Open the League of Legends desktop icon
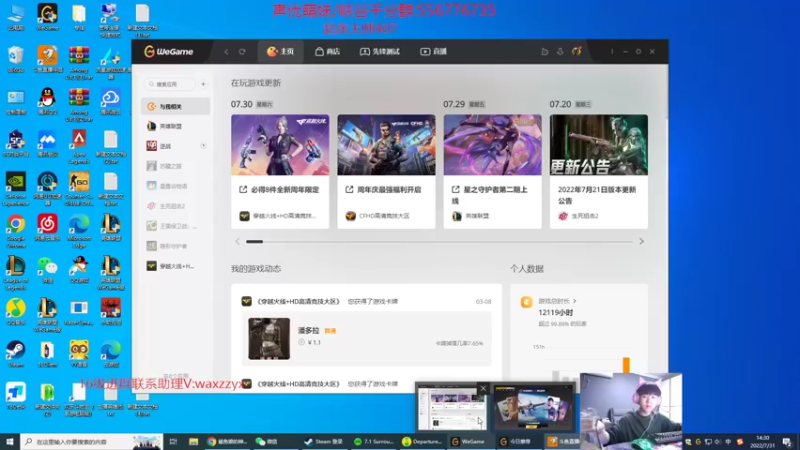 (x=16, y=273)
